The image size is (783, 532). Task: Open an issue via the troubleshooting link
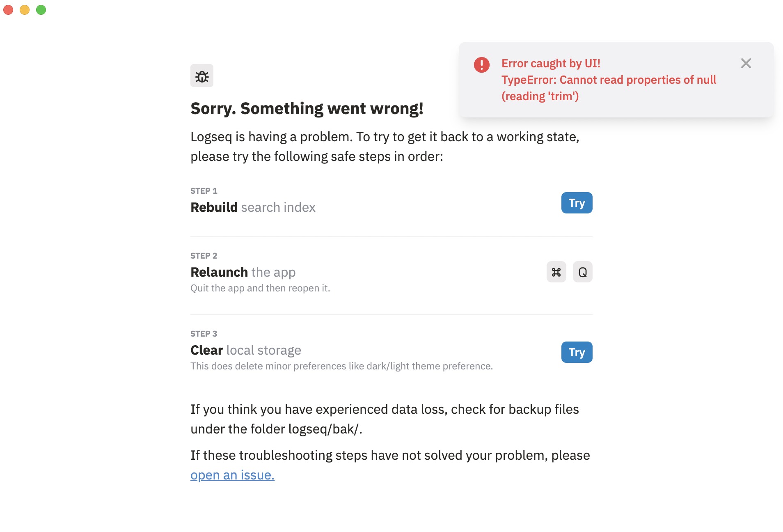tap(232, 475)
